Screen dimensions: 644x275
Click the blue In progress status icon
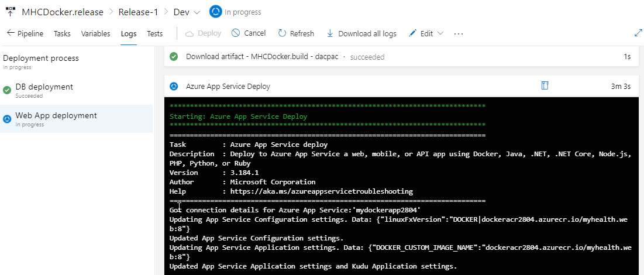[x=215, y=12]
